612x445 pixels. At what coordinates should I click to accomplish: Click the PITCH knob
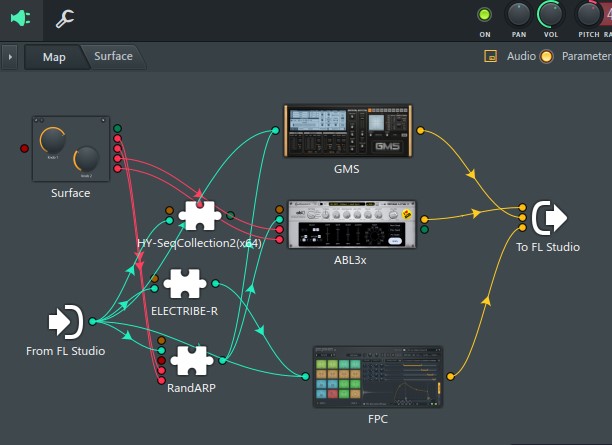588,14
